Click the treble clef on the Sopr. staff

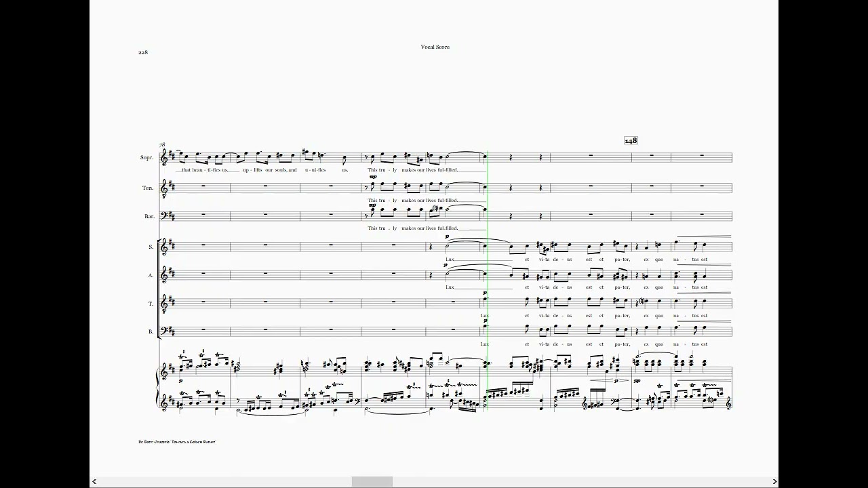coord(165,157)
